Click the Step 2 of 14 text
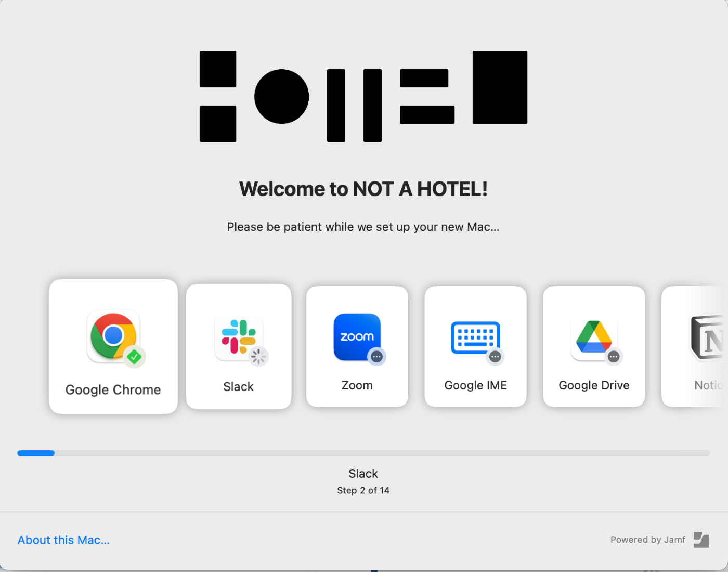 point(363,490)
